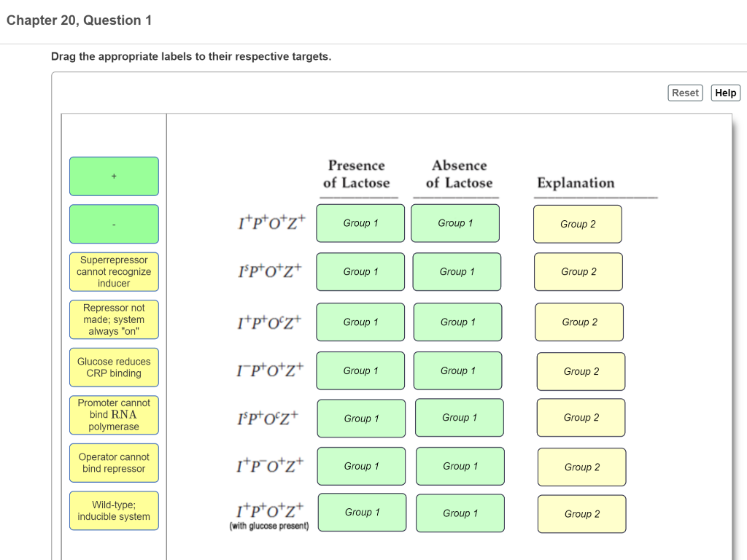
Task: Click Group 1 Absence target in the I-P+O+Z+ row
Action: click(x=457, y=370)
